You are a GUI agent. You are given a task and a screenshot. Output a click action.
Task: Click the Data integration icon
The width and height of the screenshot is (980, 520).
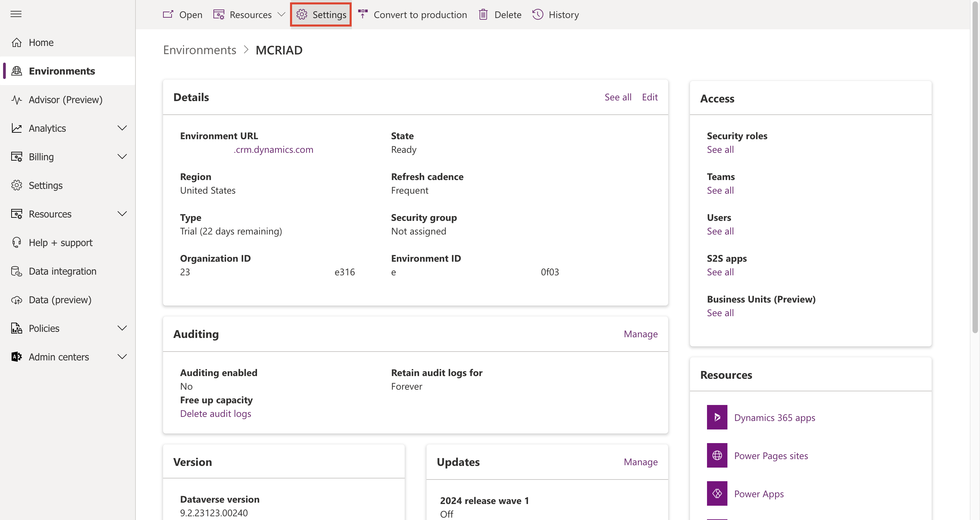(x=16, y=271)
